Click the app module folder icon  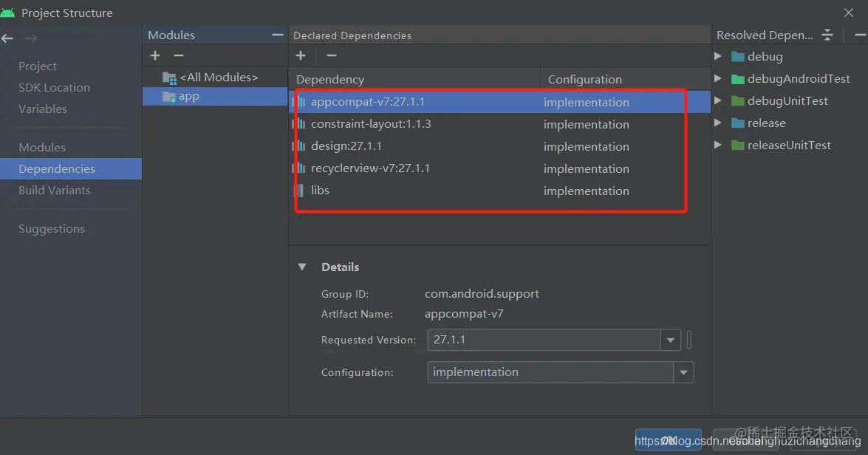(x=169, y=96)
